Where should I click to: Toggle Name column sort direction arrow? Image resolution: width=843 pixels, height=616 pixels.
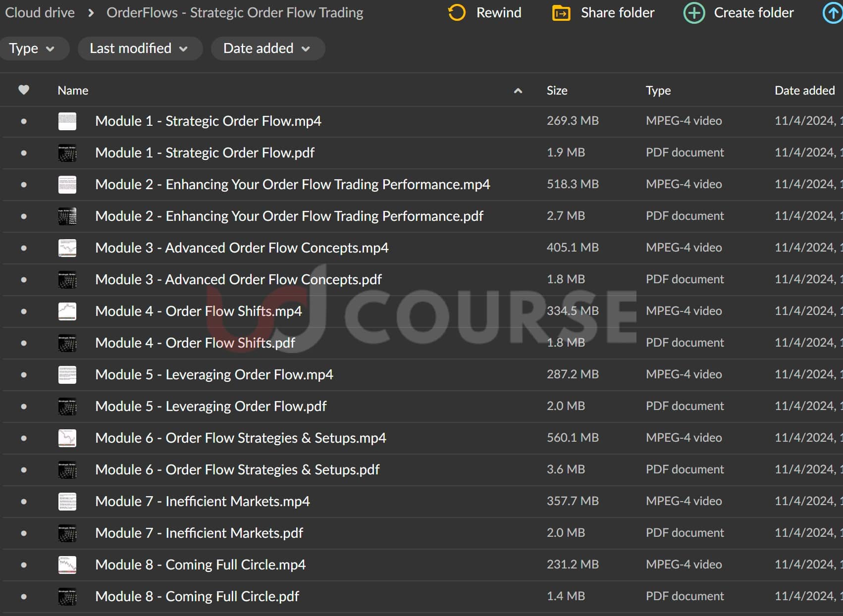click(518, 91)
